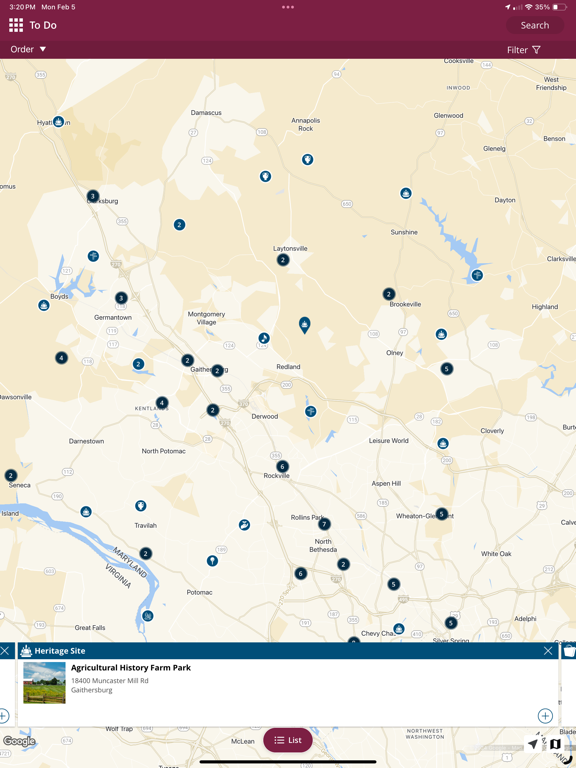Image resolution: width=576 pixels, height=768 pixels.
Task: Open the cluster of 2 at Laytonsville
Action: click(x=283, y=260)
